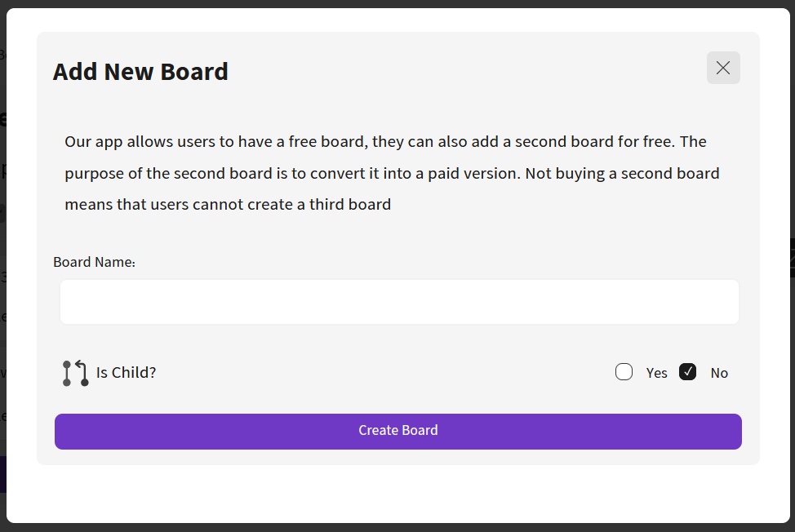
Task: Close the Add New Board dialog
Action: point(723,68)
